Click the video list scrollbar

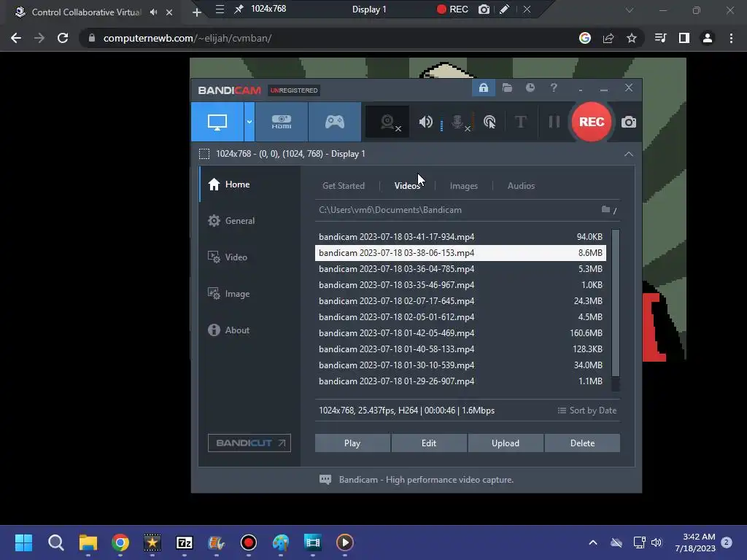pos(616,303)
